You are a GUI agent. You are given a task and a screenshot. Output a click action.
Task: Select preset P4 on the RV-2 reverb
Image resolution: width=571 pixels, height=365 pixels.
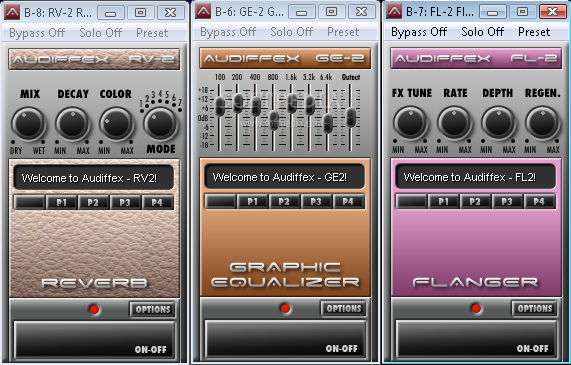157,202
